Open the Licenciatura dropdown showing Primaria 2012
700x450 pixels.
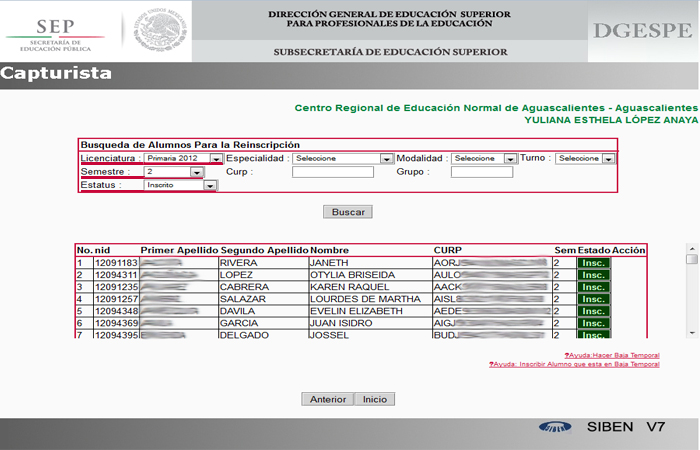click(x=183, y=158)
